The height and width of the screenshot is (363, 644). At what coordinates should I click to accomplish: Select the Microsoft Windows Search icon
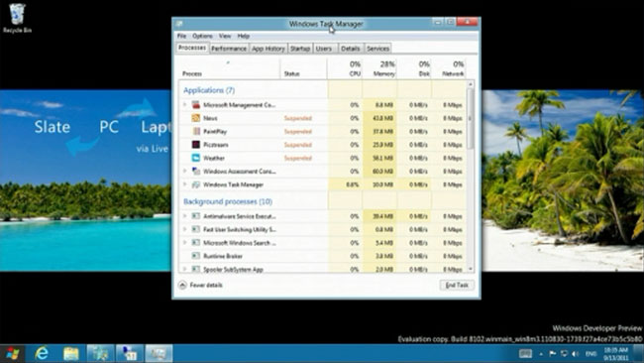click(x=196, y=243)
